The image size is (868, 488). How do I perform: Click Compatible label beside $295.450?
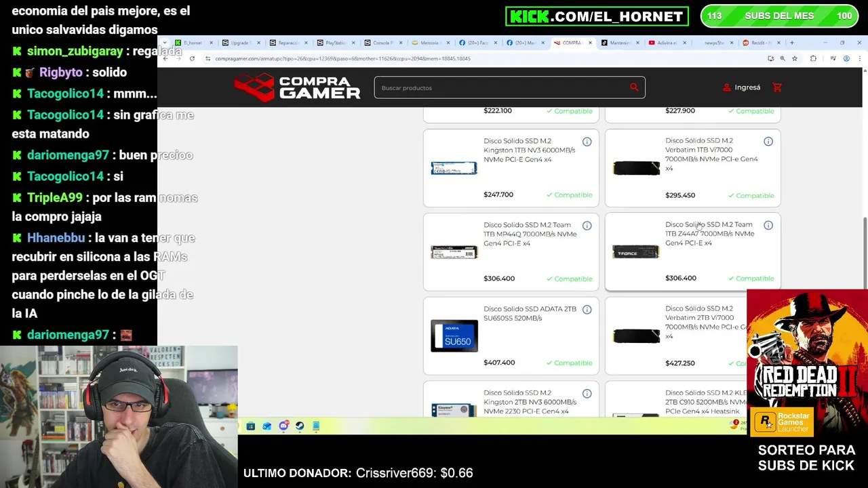tap(751, 196)
